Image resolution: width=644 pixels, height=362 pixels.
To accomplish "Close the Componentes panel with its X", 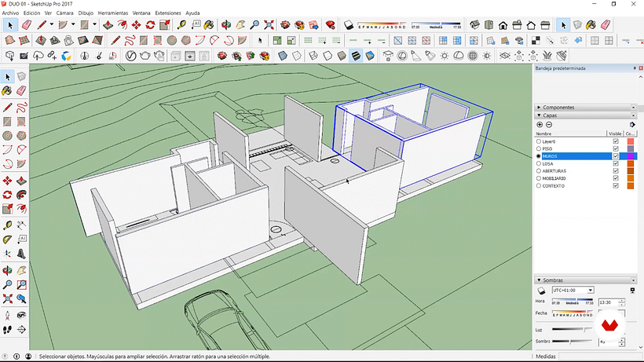I will [633, 107].
